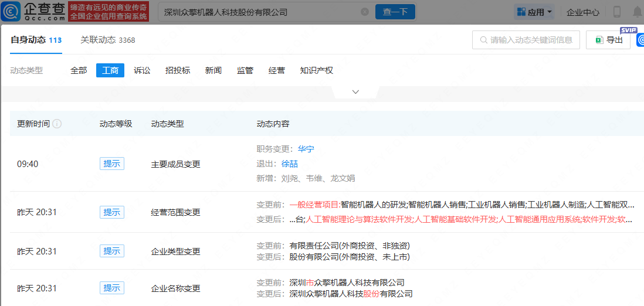Click the info icon beside 更新时间

(x=57, y=124)
